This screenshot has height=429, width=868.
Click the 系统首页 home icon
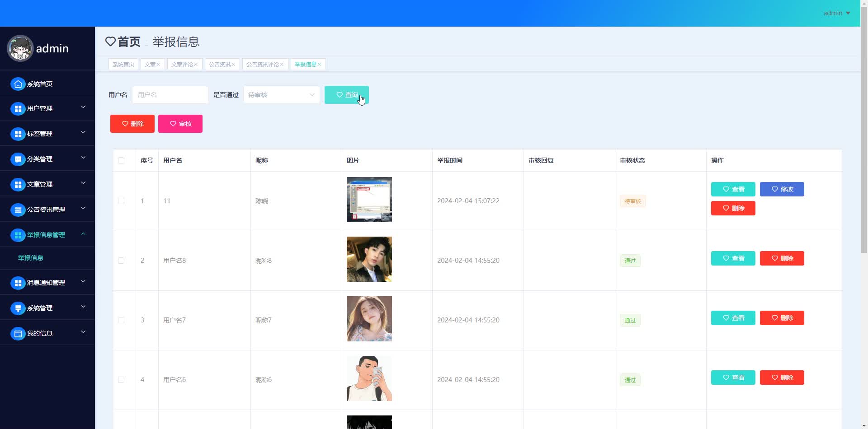pos(18,84)
